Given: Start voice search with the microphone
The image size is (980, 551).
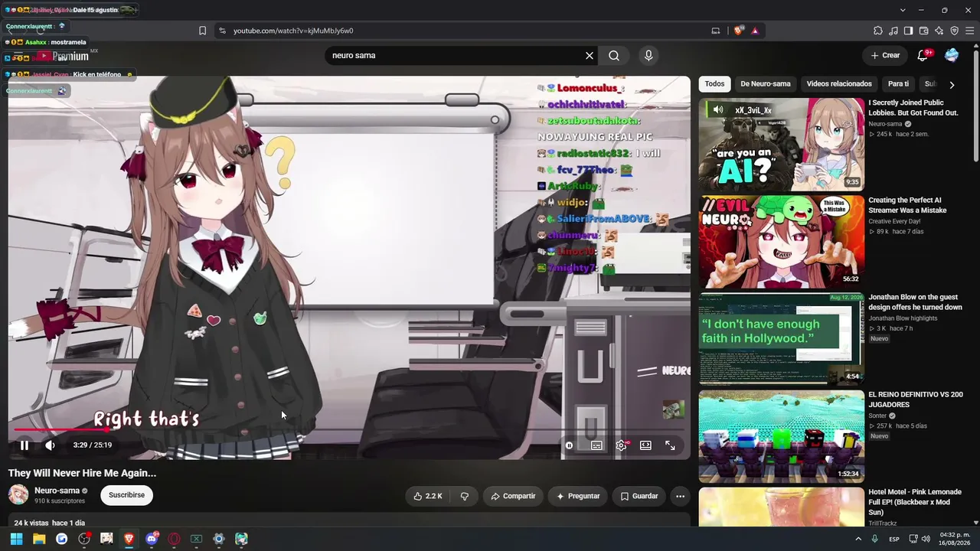Looking at the screenshot, I should tap(648, 55).
